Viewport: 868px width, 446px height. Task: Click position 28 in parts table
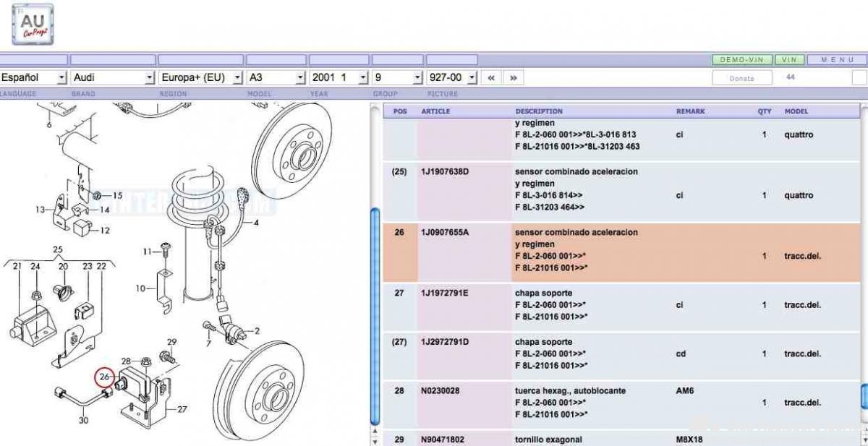pyautogui.click(x=399, y=390)
